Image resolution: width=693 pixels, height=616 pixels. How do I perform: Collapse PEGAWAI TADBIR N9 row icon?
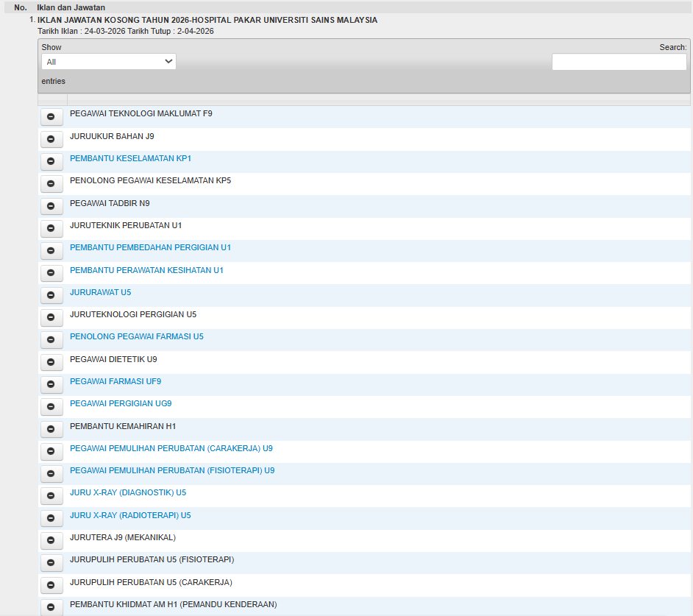[x=51, y=205]
